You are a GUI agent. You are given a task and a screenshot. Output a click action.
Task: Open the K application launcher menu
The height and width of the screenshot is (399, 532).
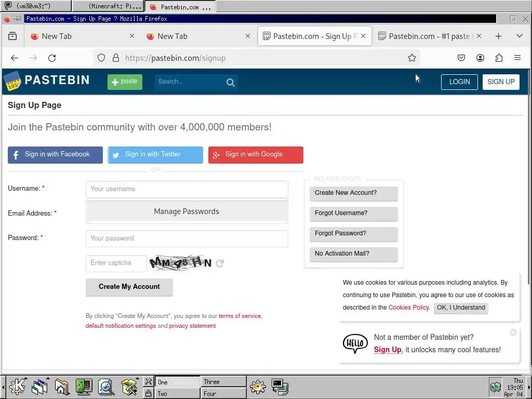(x=17, y=387)
